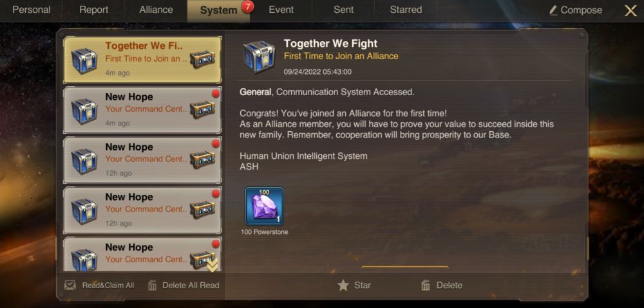
Task: Close the mail window with the X
Action: pos(630,11)
